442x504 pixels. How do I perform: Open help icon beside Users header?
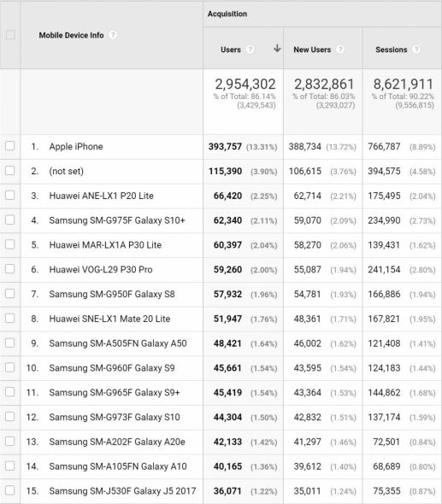[x=250, y=50]
